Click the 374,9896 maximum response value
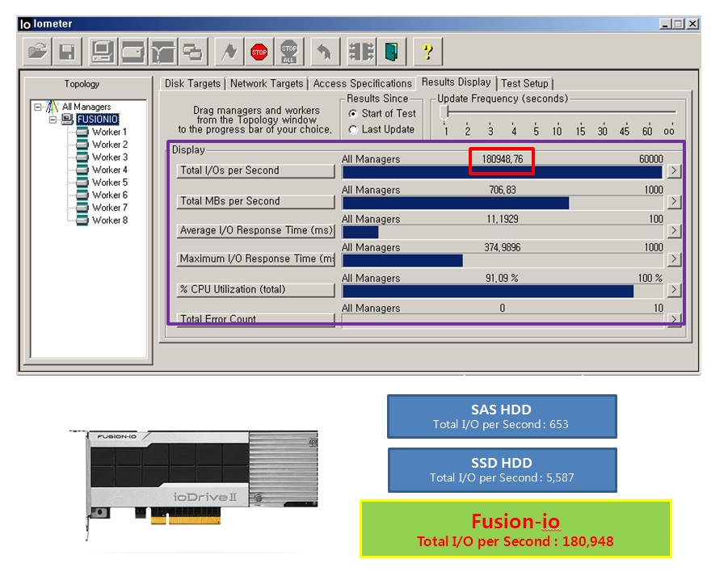728x576 pixels. tap(503, 247)
